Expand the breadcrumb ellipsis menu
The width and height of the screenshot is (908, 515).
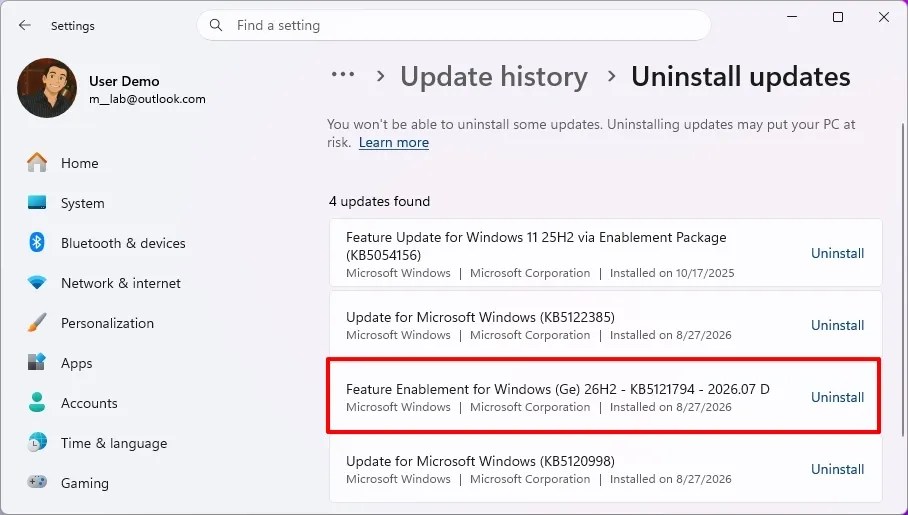click(343, 75)
